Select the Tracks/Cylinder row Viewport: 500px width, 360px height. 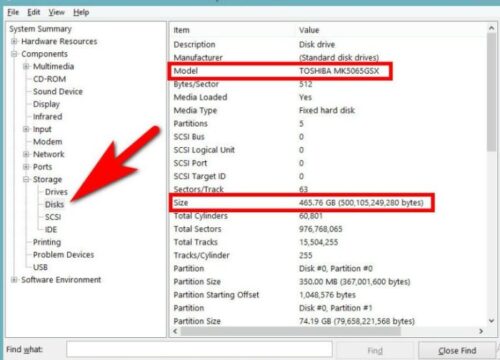point(328,255)
